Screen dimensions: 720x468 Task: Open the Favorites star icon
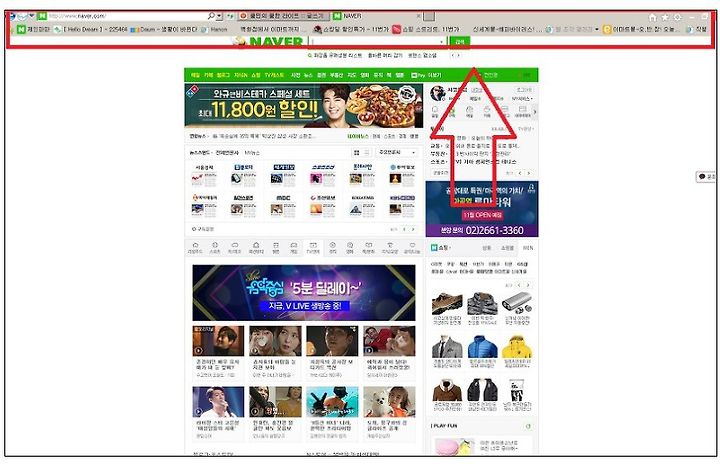point(665,17)
